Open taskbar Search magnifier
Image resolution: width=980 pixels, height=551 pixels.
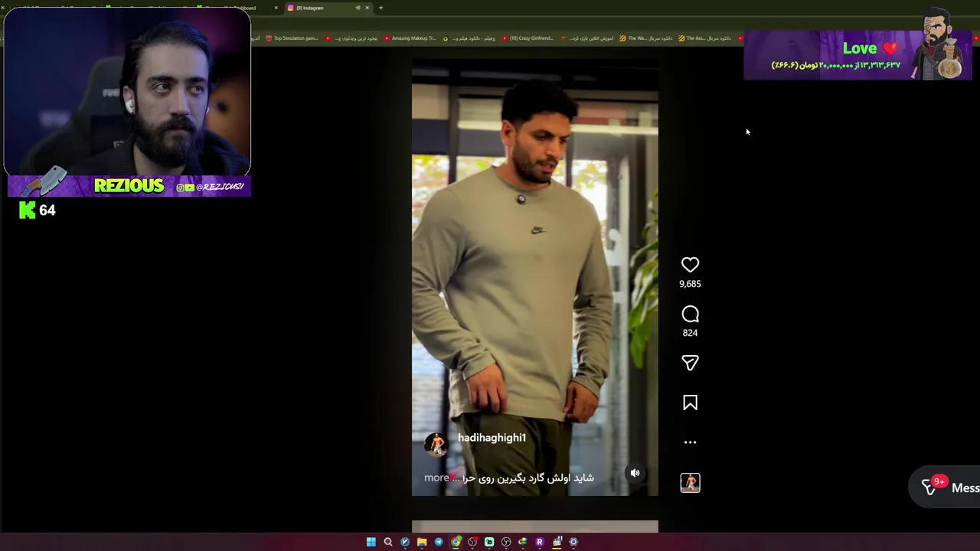coord(388,542)
